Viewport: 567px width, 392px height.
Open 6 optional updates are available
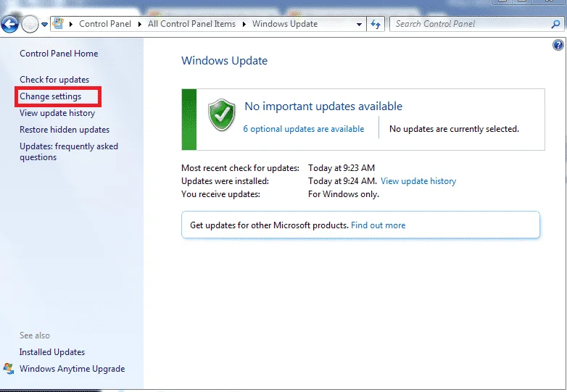click(x=303, y=129)
